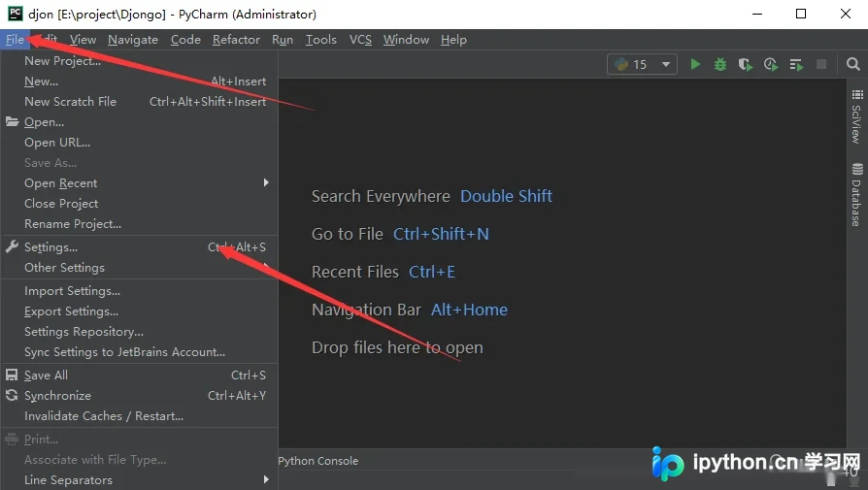The width and height of the screenshot is (868, 490).
Task: Click the Synchronize refresh icon
Action: [x=12, y=395]
